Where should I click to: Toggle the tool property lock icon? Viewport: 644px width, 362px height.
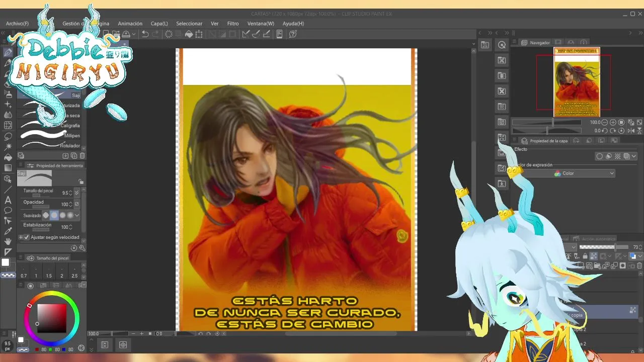(80, 182)
